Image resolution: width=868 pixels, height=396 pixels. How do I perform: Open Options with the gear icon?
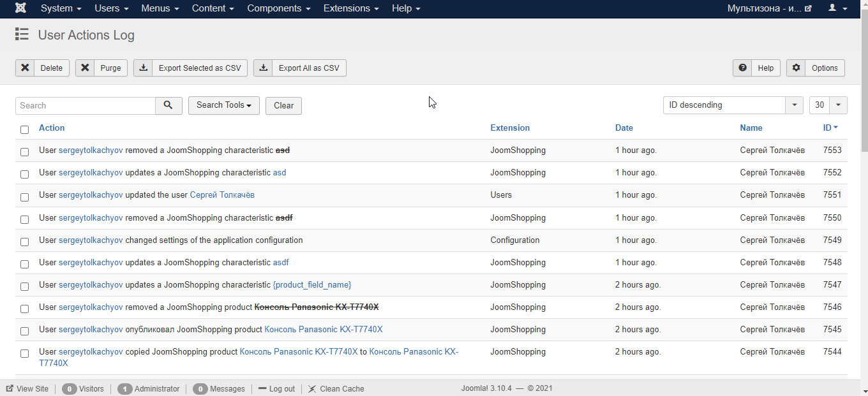816,68
